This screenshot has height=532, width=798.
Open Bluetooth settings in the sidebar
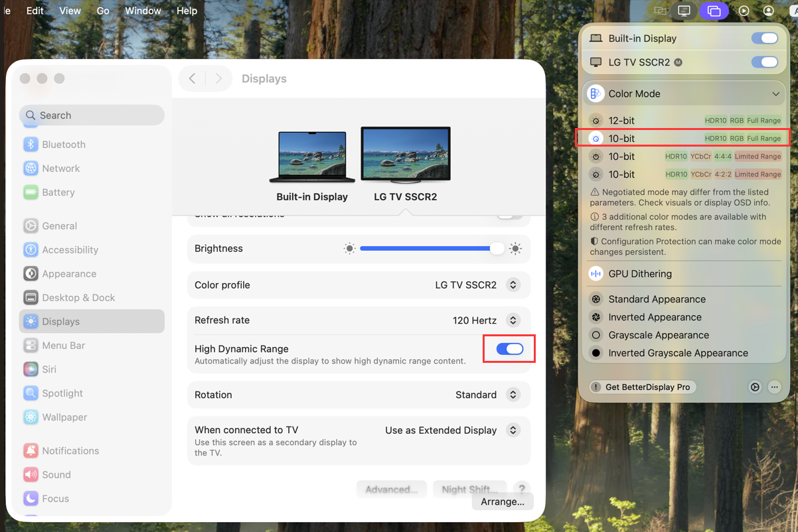[92, 145]
